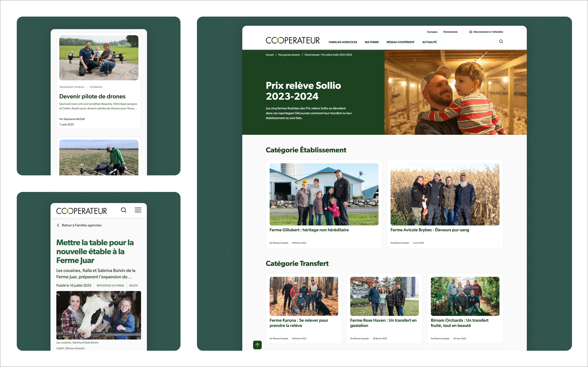Open the Actualité menu item

pos(429,42)
